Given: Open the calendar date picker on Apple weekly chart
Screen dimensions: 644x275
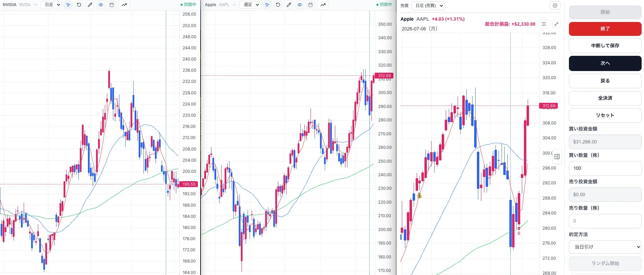Looking at the screenshot, I should (x=310, y=5).
